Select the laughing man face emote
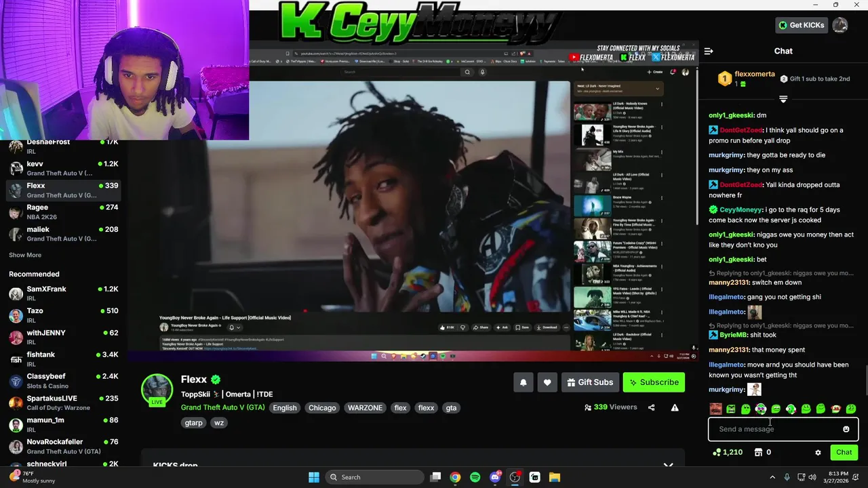The image size is (868, 488). 715,409
